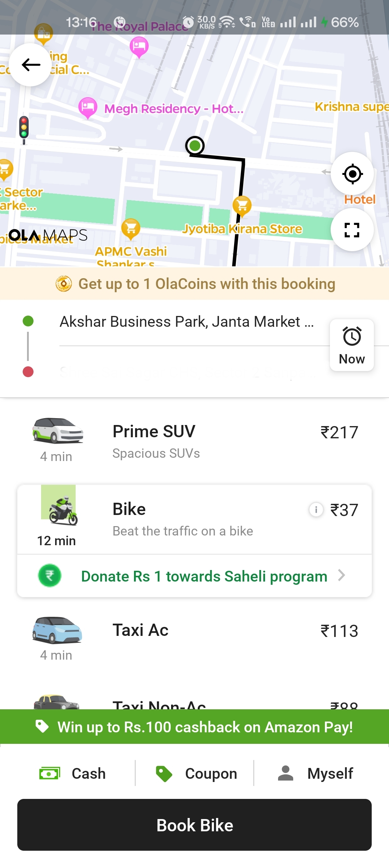The height and width of the screenshot is (868, 389).
Task: Tap the Megh Residency hotel map pin
Action: [x=88, y=107]
